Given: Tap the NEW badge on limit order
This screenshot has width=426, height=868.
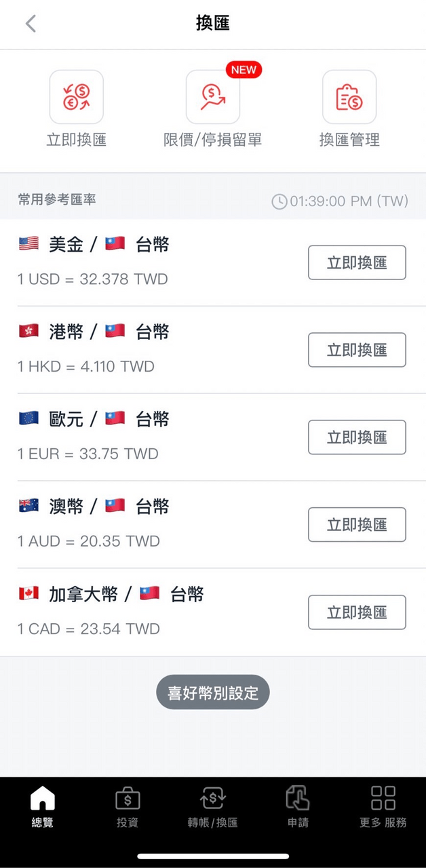Looking at the screenshot, I should point(244,70).
